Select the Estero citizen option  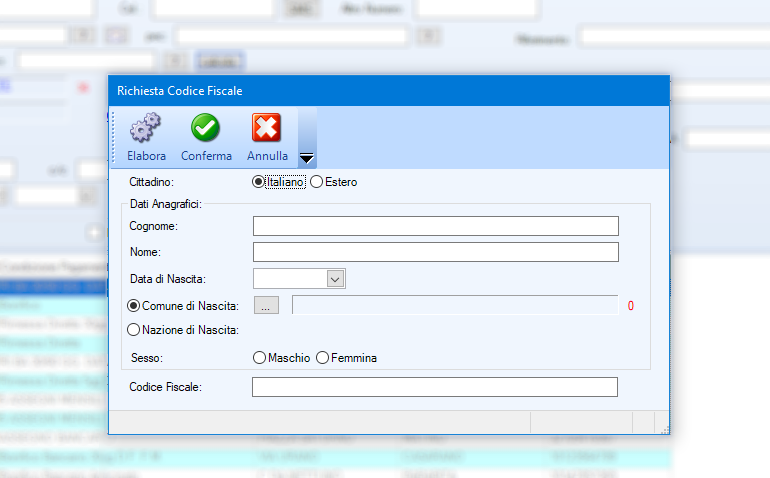[x=317, y=182]
